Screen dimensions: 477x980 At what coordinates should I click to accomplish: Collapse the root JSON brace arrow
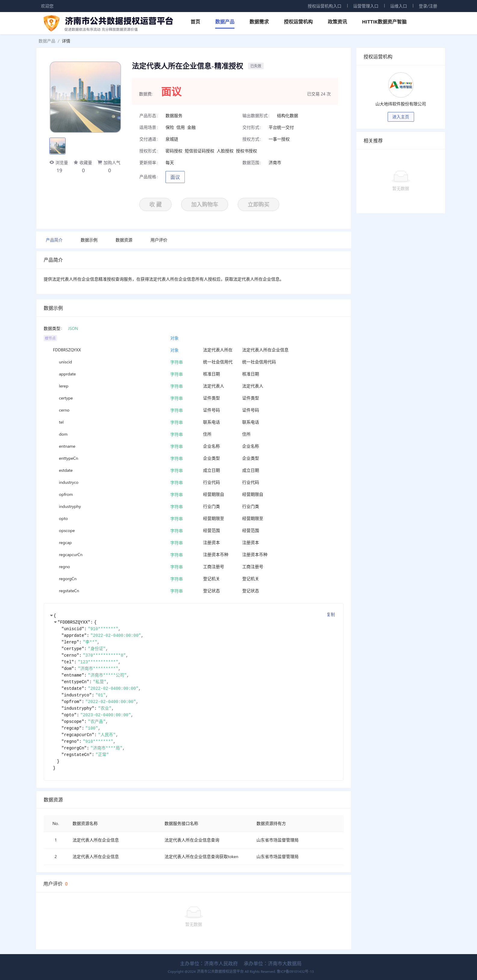tap(51, 615)
